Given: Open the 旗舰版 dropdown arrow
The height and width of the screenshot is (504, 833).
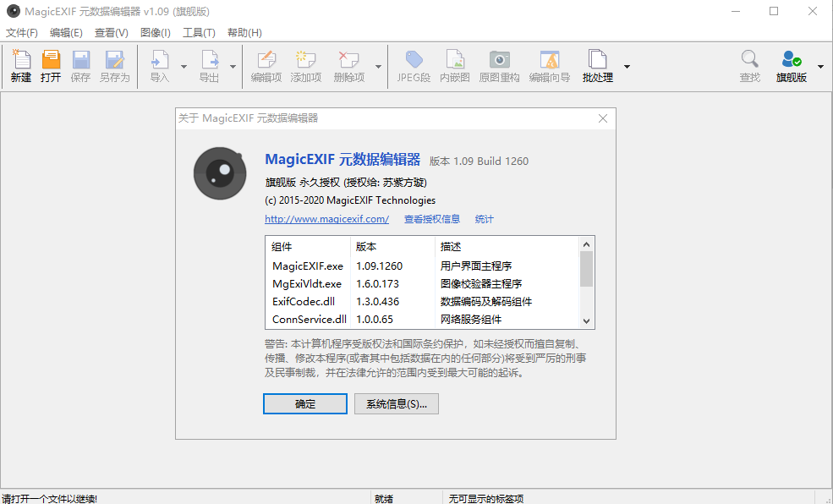Looking at the screenshot, I should pyautogui.click(x=821, y=67).
